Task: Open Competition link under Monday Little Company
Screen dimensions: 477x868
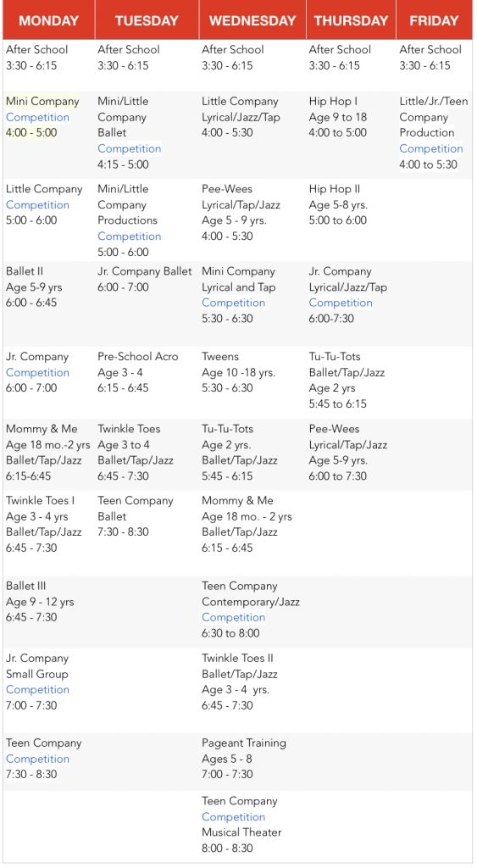Action: pos(37,205)
